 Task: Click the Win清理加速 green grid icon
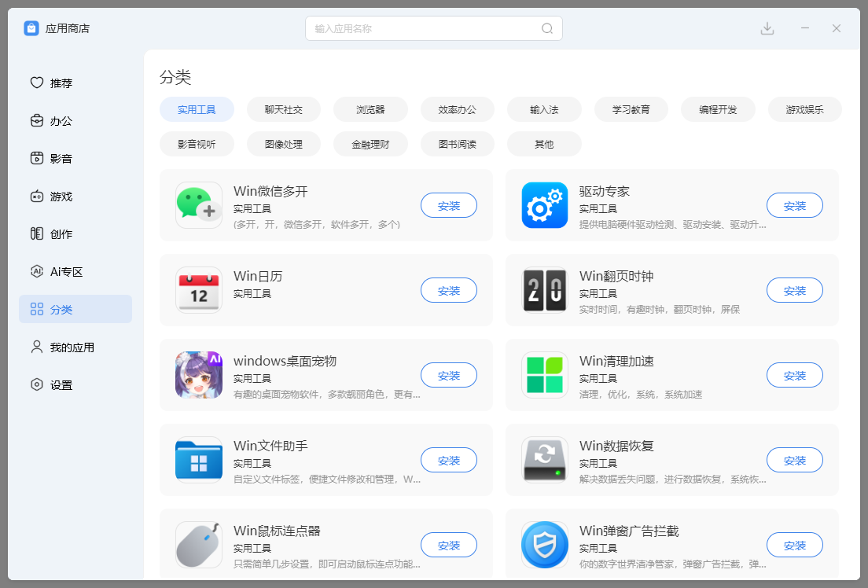pos(544,375)
